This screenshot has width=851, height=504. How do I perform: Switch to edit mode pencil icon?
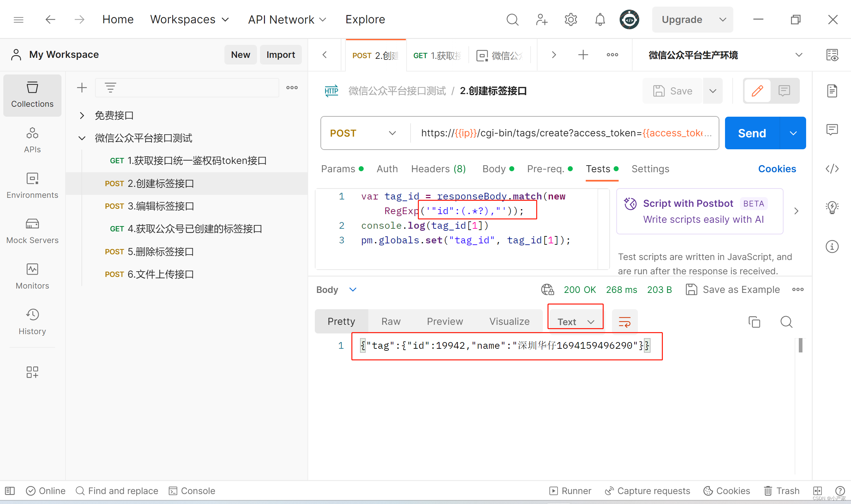(757, 91)
